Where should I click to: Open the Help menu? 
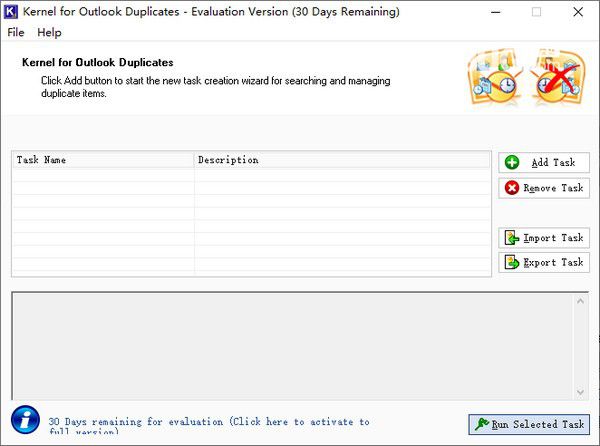pyautogui.click(x=49, y=33)
